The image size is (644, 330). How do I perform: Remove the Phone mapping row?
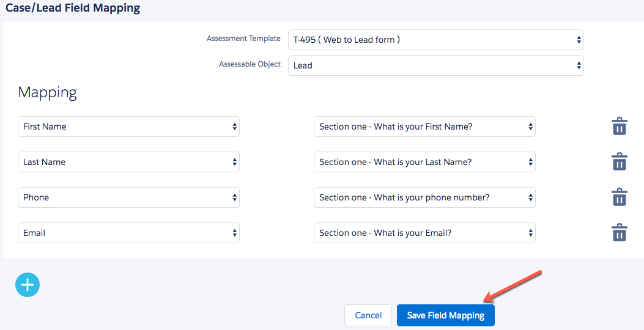pyautogui.click(x=620, y=197)
